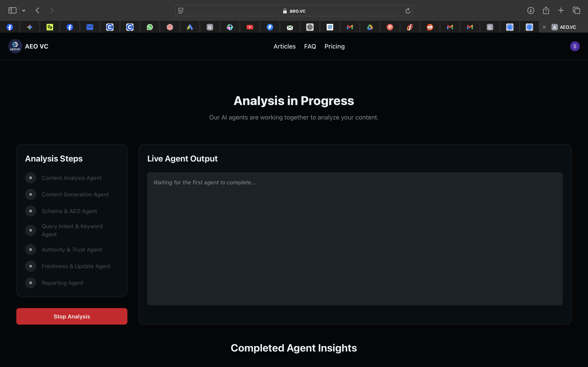This screenshot has height=367, width=588.
Task: Click the Safari sidebar toggle icon
Action: pyautogui.click(x=12, y=10)
